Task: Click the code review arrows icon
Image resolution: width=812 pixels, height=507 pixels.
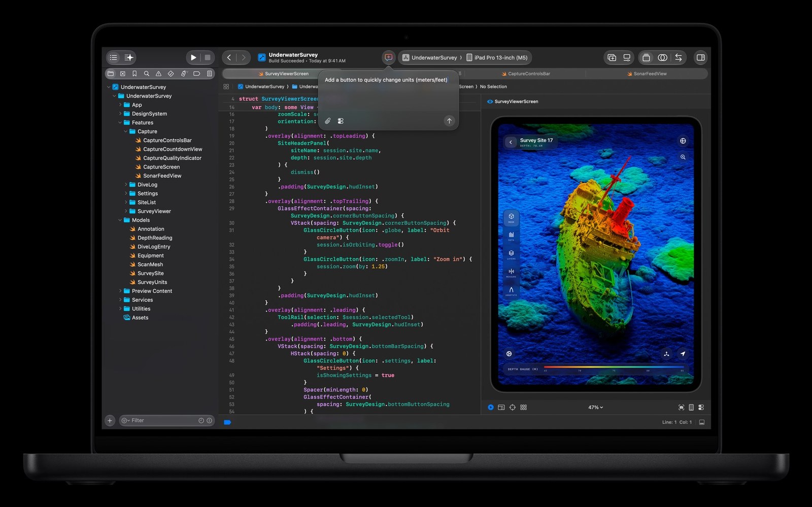Action: coord(679,58)
